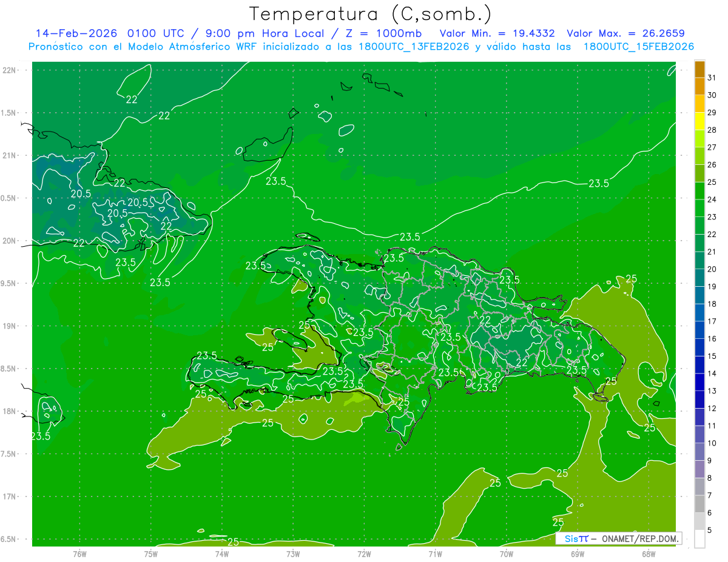Click the 17N latitude axis label
Viewport: 728px width, 562px height.
click(x=10, y=497)
